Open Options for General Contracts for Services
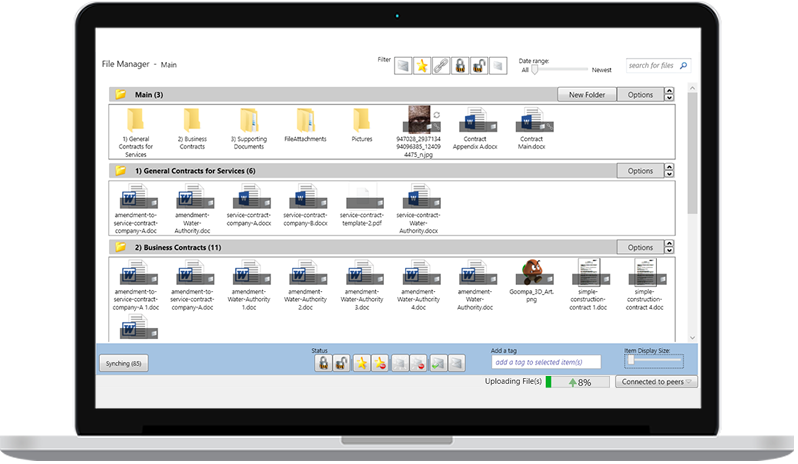Image resolution: width=798 pixels, height=464 pixels. [x=640, y=171]
